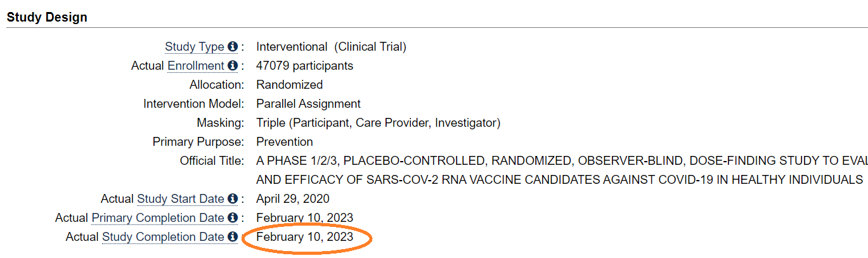The image size is (868, 258).
Task: Click the Interventional (Clinical Trial) text
Action: pos(331,47)
